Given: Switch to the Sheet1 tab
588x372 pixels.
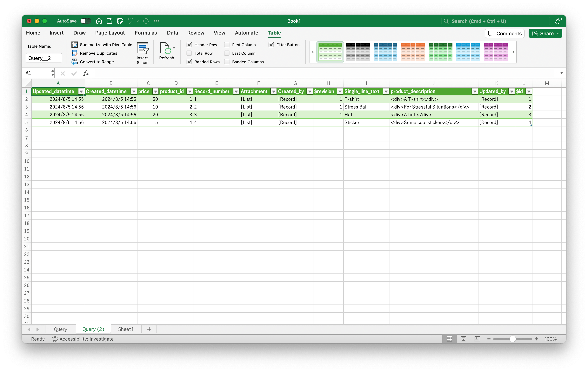Looking at the screenshot, I should [125, 329].
